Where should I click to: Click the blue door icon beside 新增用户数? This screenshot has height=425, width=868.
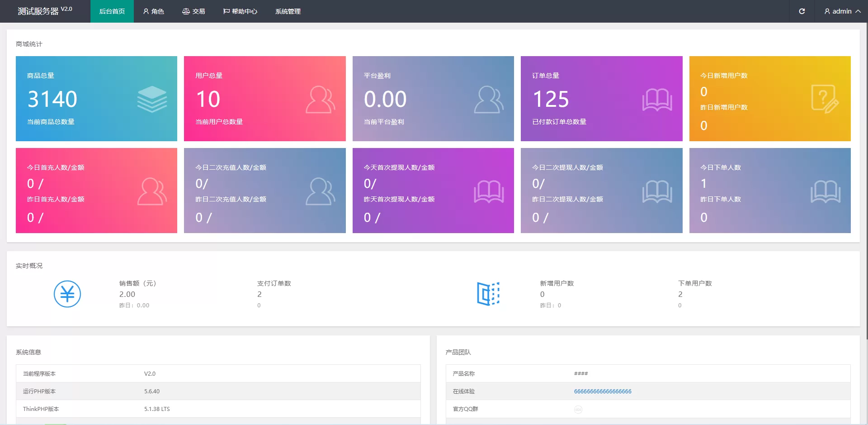(x=488, y=294)
